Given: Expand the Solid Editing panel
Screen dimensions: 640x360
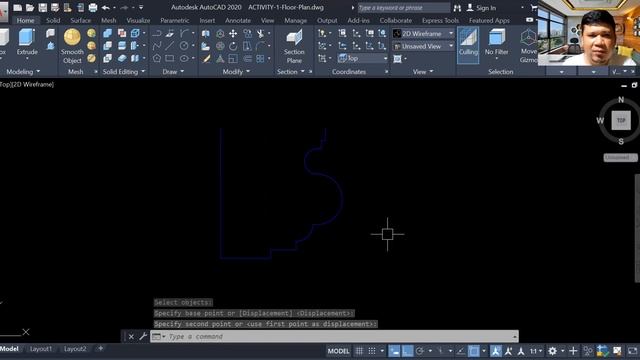Looking at the screenshot, I should [124, 71].
